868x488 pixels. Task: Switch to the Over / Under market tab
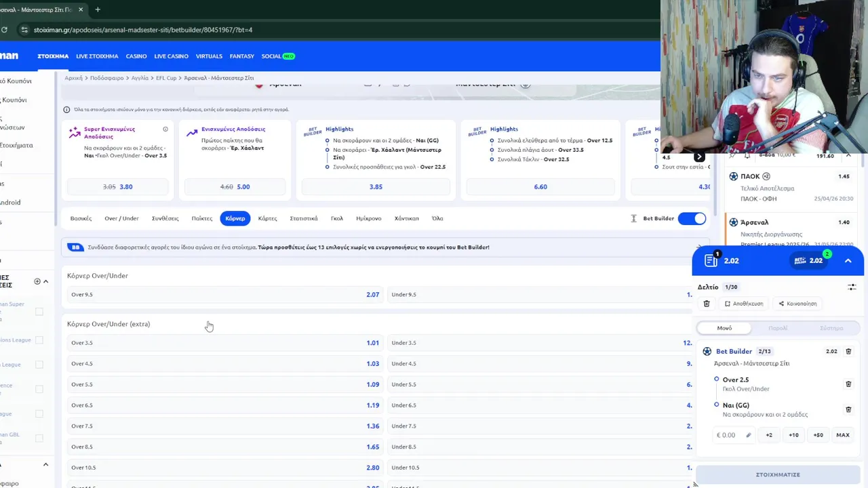[121, 218]
